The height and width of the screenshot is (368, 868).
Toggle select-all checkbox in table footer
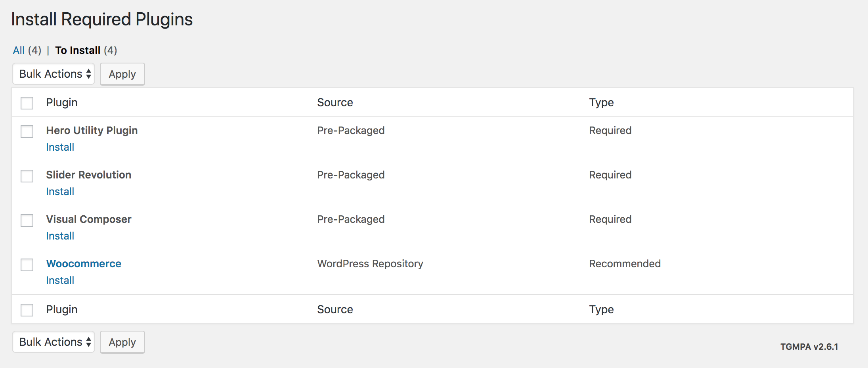(27, 310)
